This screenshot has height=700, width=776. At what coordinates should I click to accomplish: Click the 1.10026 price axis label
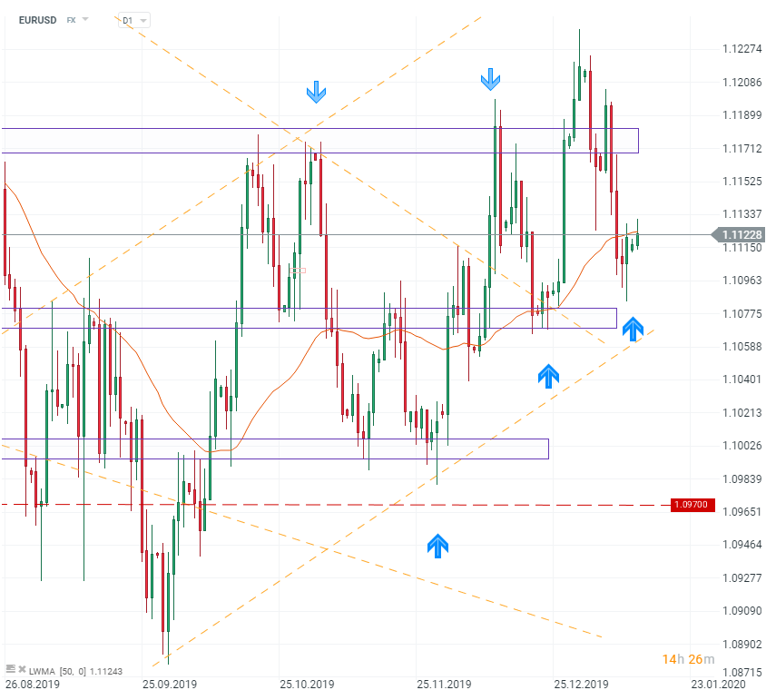pyautogui.click(x=742, y=446)
